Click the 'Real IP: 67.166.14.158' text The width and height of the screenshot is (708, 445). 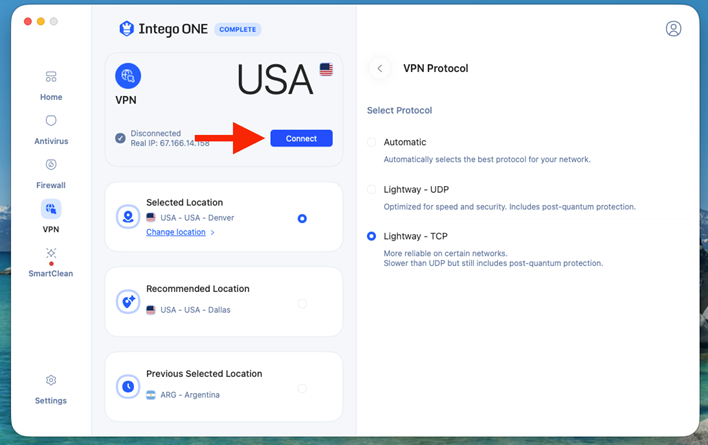pos(170,144)
